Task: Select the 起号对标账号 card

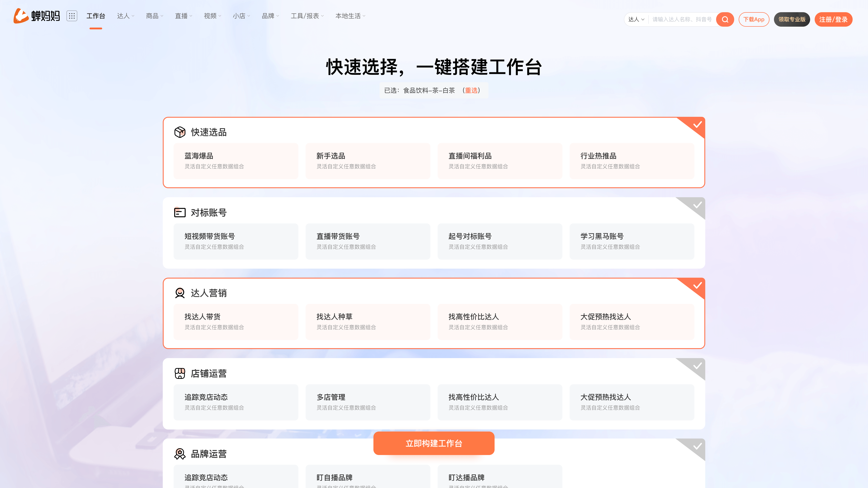Action: coord(500,242)
